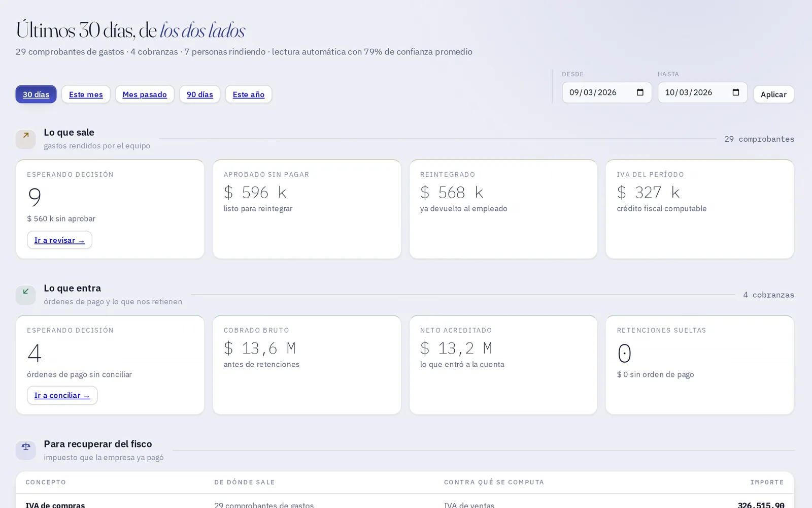Click the Retenciones sueltas 0 value
The height and width of the screenshot is (508, 812).
(624, 354)
